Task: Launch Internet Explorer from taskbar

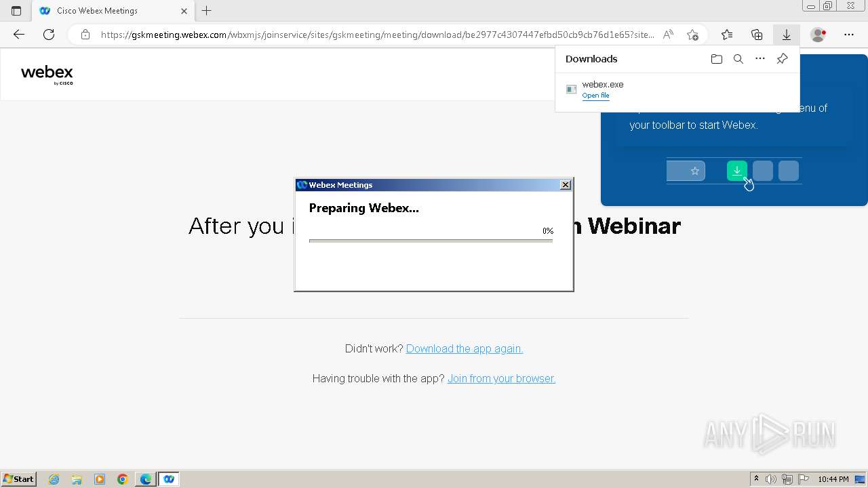Action: 54,479
